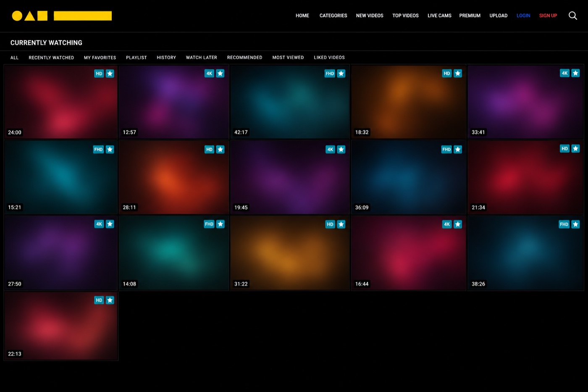
Task: Star the 15:21 video
Action: click(x=110, y=150)
